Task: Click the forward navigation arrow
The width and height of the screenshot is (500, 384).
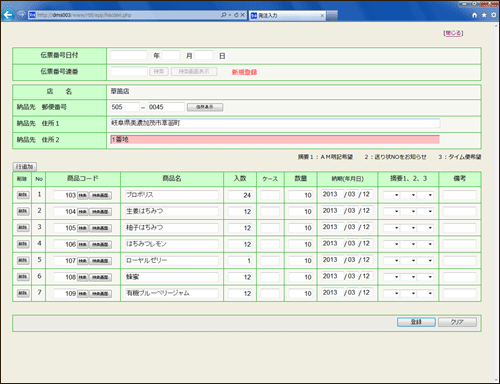Action: click(21, 15)
